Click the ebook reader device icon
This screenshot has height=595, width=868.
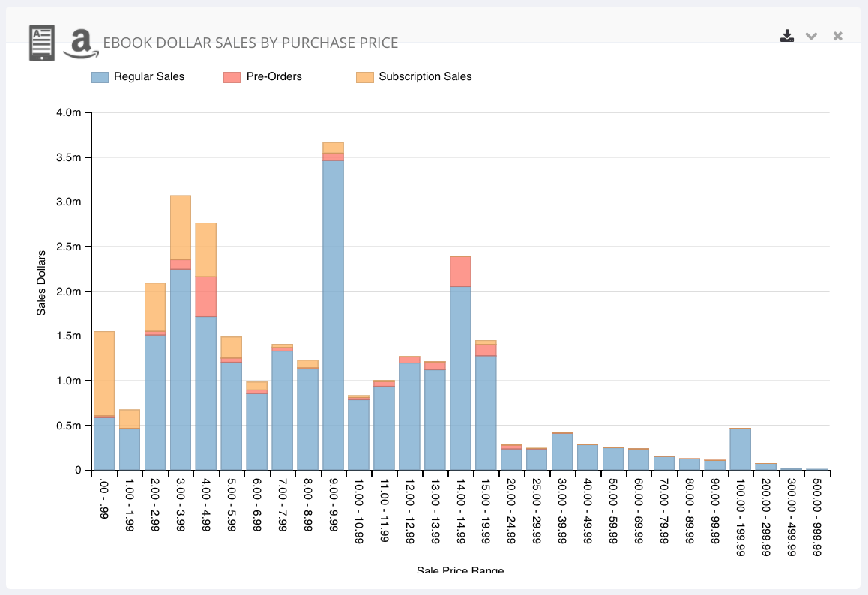click(x=41, y=43)
